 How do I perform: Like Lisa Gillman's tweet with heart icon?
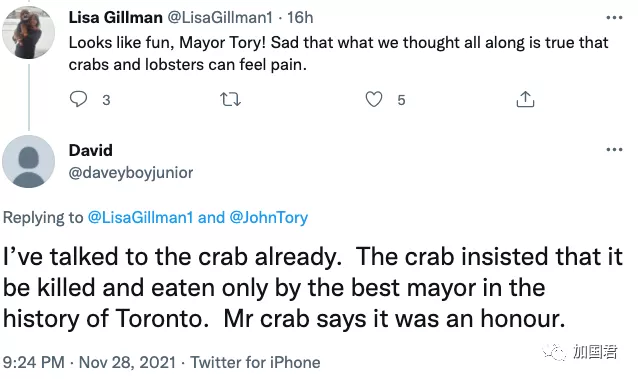(374, 99)
